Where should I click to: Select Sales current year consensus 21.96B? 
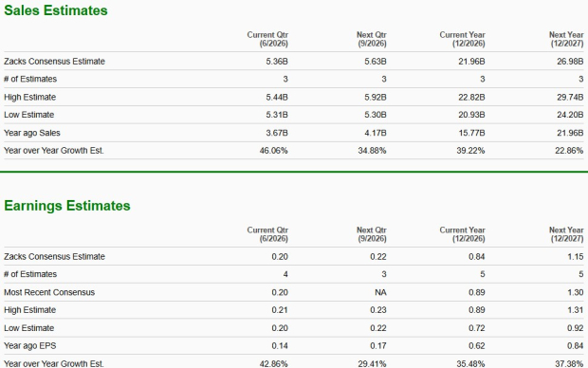point(471,61)
